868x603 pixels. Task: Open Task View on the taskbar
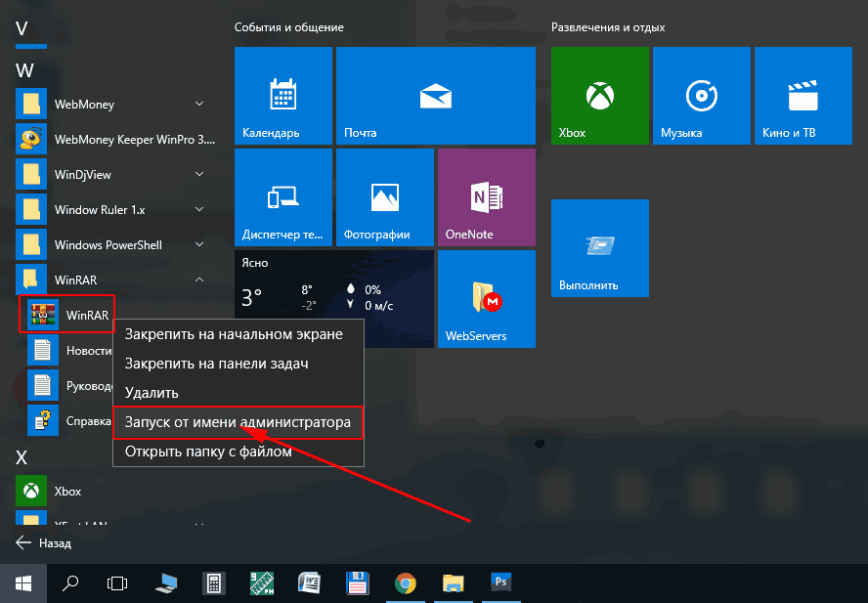click(116, 583)
